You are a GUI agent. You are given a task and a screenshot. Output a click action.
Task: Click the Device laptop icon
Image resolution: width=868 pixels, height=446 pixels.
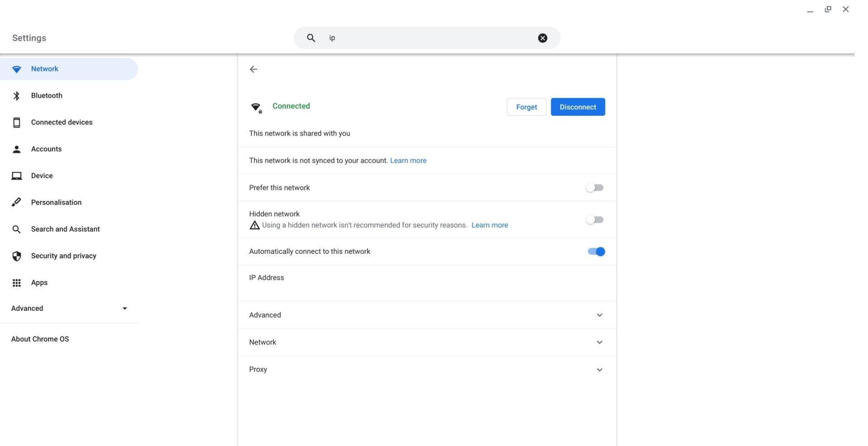click(x=17, y=176)
